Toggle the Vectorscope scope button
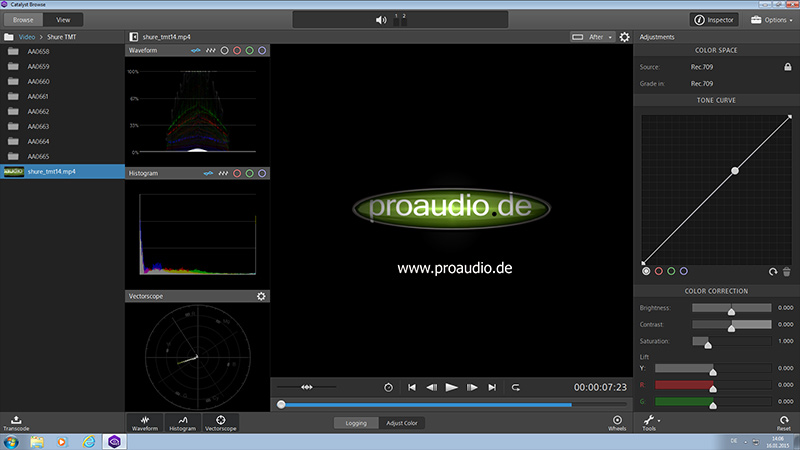Viewport: 800px width, 450px height. tap(220, 421)
